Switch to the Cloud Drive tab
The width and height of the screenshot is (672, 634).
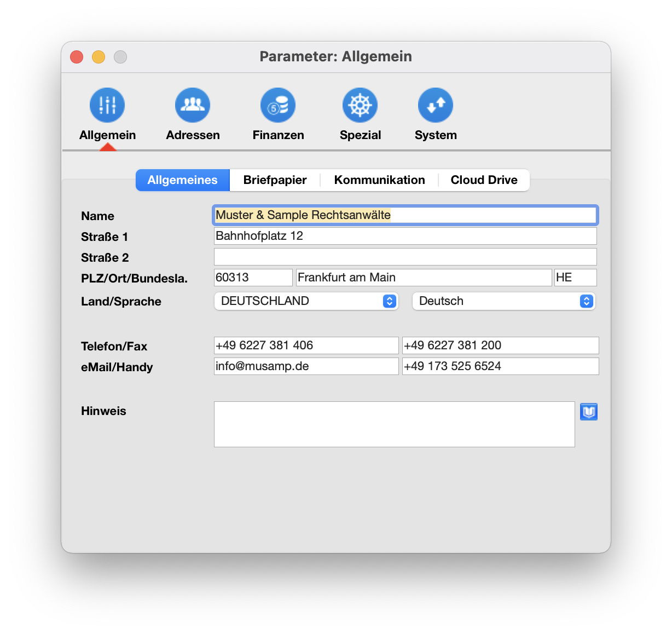484,180
